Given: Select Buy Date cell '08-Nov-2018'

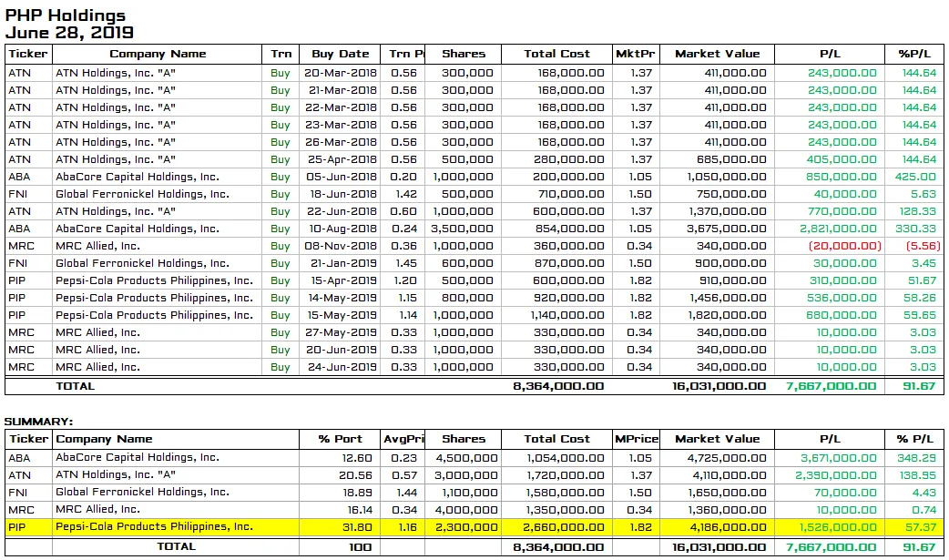Looking at the screenshot, I should coord(341,247).
